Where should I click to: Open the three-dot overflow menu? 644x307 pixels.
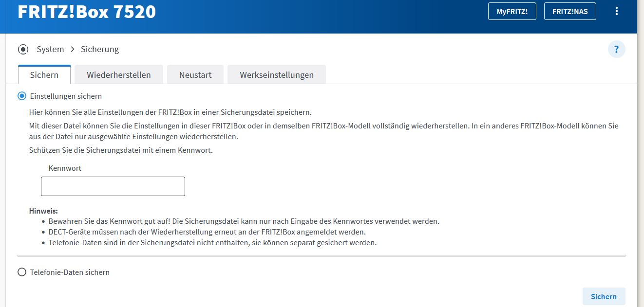pos(617,11)
